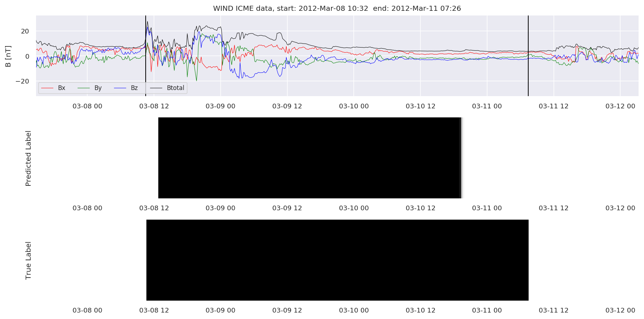Click '03-10 00' tick under magnetic field plot

(x=354, y=106)
